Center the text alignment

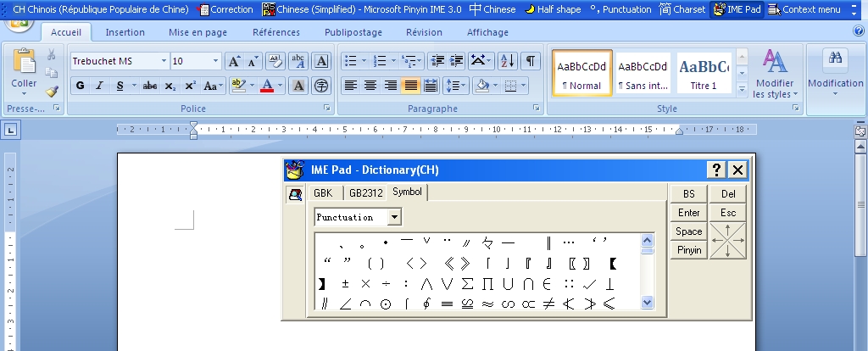pyautogui.click(x=370, y=86)
